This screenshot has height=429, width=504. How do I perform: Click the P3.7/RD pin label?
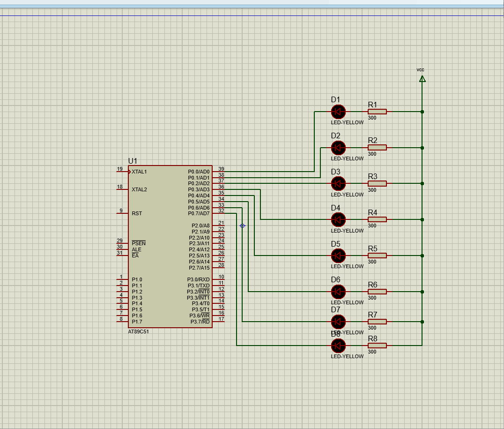(x=200, y=322)
